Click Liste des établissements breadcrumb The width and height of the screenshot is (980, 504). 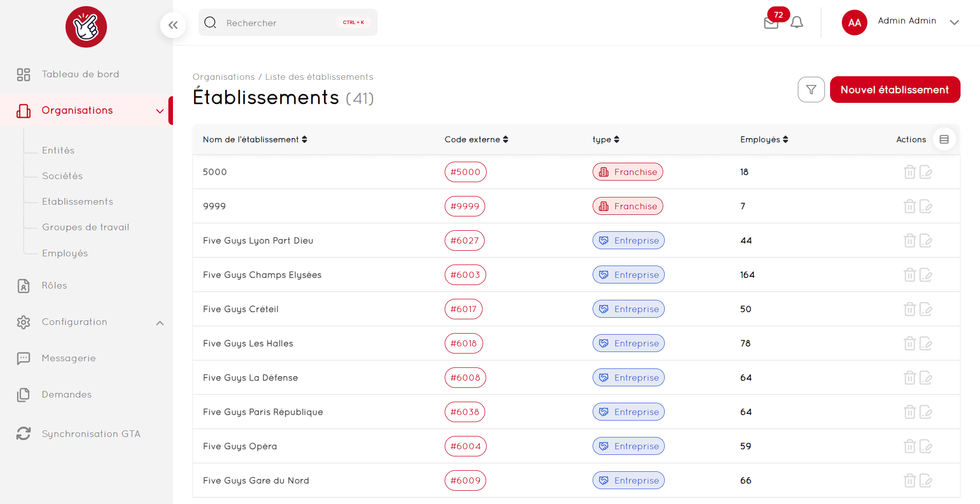click(319, 77)
